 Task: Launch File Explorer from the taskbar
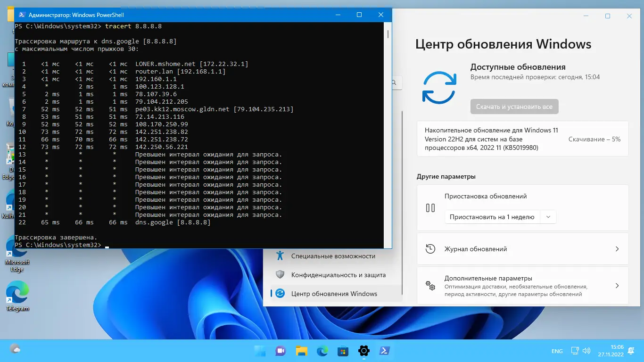pos(301,351)
